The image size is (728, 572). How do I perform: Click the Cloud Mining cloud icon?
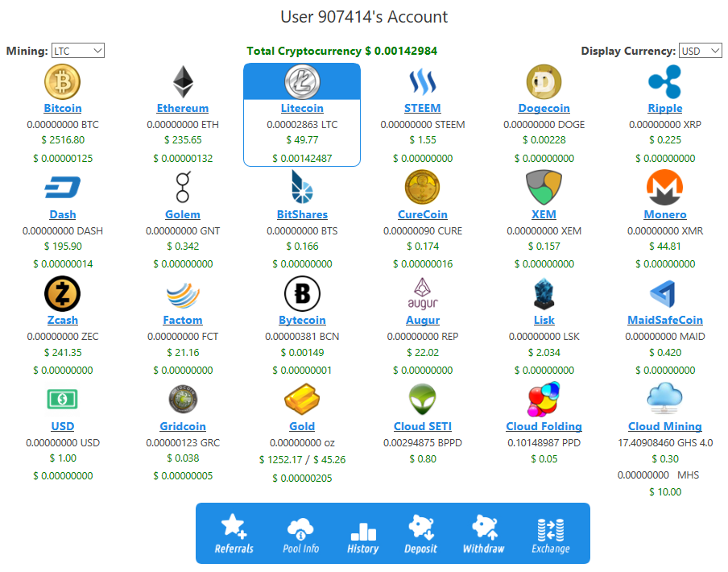(x=665, y=398)
